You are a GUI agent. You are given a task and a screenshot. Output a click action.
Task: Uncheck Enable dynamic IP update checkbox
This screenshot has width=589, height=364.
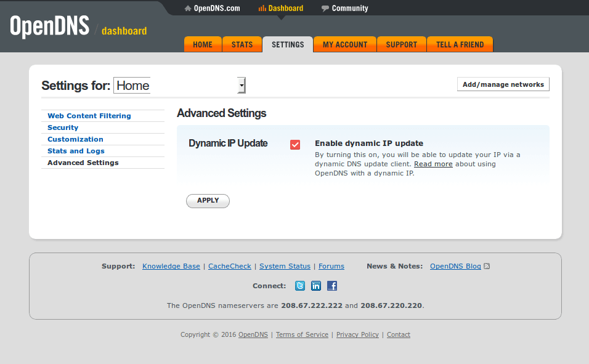point(295,145)
